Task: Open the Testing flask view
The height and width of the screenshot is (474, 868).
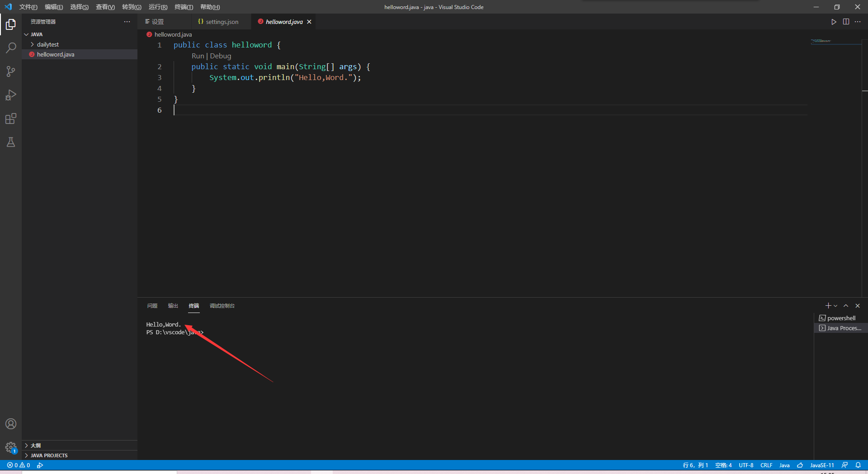Action: 11,142
